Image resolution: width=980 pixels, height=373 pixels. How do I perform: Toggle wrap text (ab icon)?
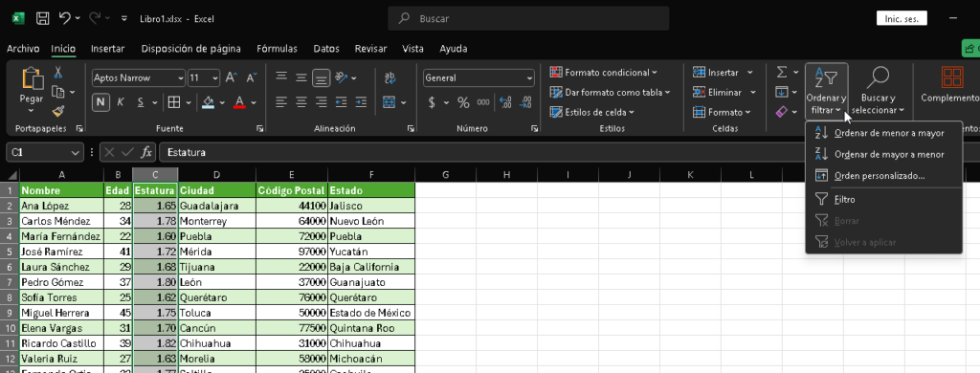tap(390, 77)
